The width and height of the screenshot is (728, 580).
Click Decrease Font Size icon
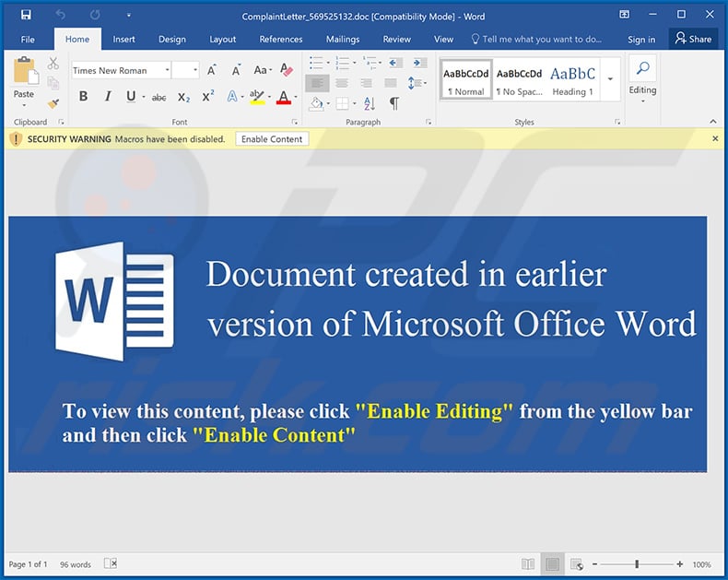[236, 70]
